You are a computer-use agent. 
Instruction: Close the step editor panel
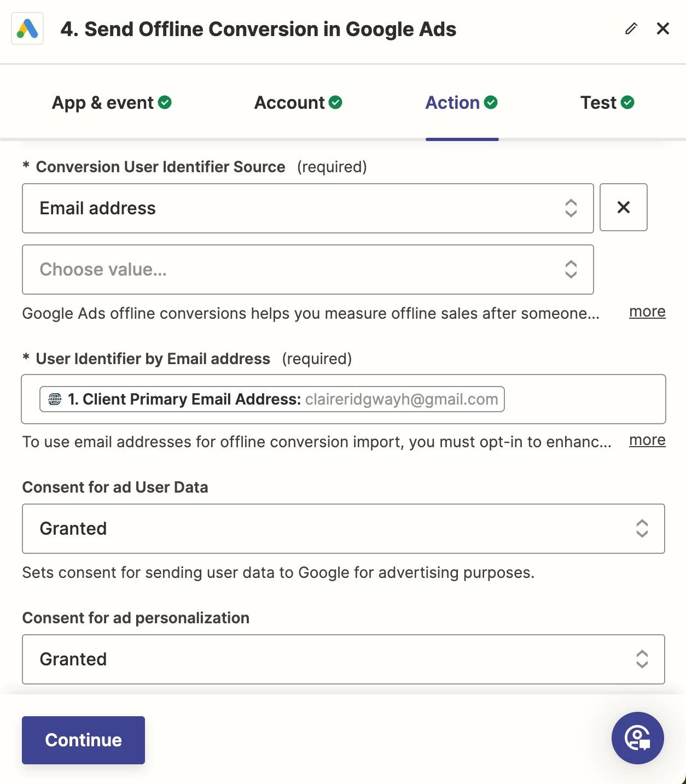[x=663, y=29]
